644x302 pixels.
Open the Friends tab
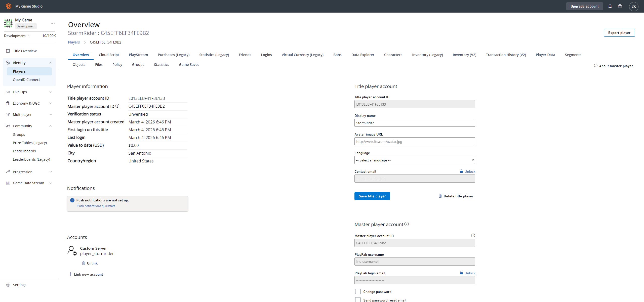[x=245, y=55]
